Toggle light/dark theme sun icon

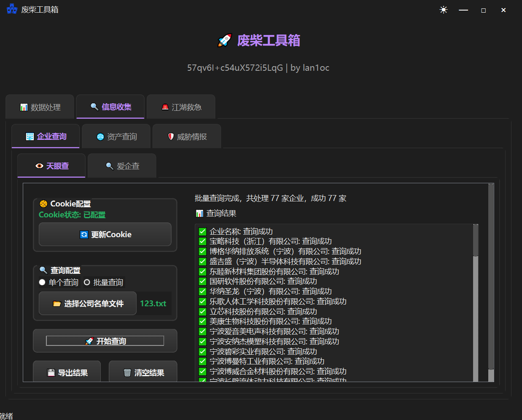pyautogui.click(x=443, y=10)
